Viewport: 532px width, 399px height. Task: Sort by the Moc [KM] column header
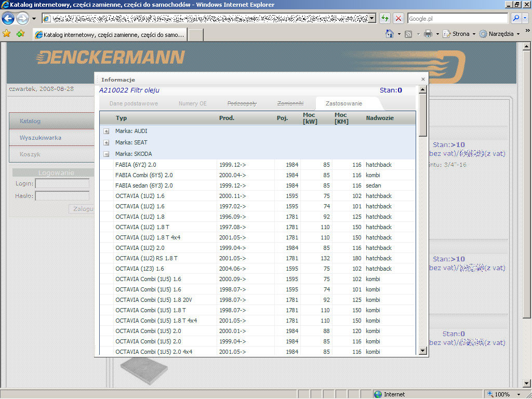point(341,118)
